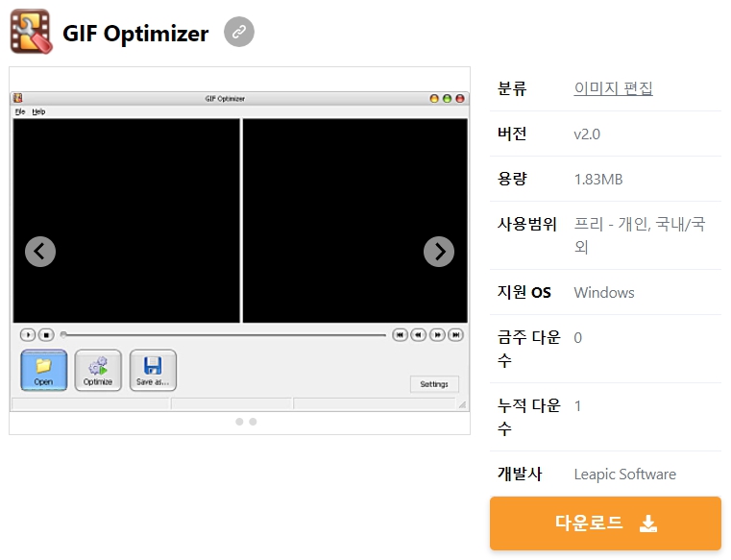This screenshot has height=560, width=731.
Task: Stop the GIF preview with the stop button
Action: 46,335
